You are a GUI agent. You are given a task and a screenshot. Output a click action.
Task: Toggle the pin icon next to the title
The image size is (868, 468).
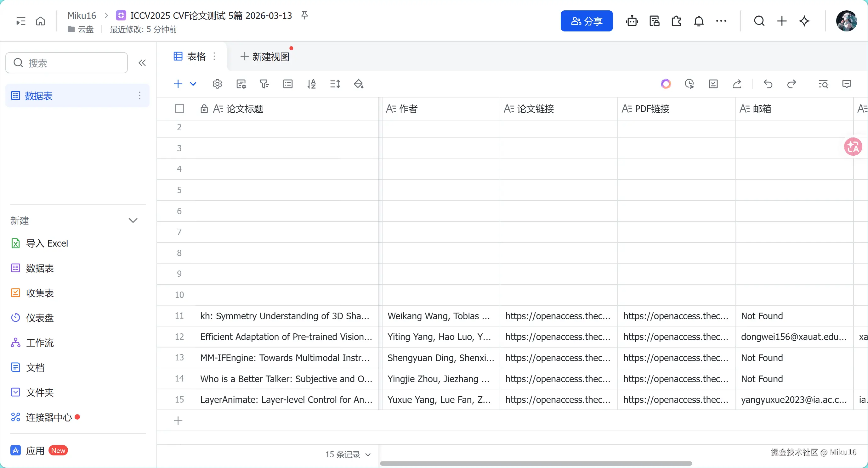click(x=304, y=15)
